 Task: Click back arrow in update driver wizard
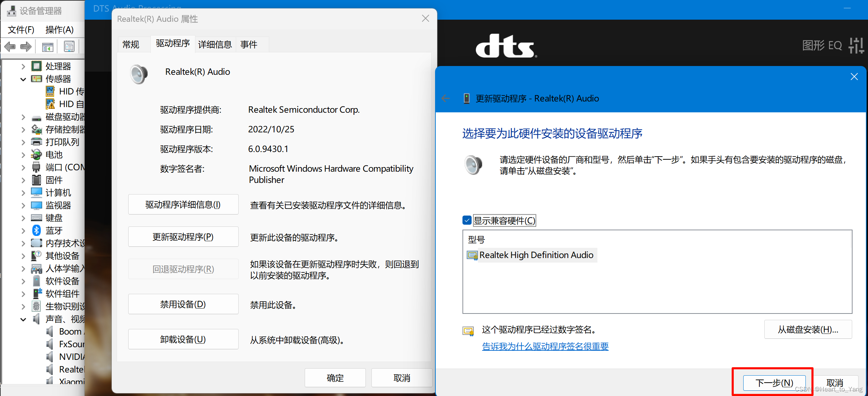446,99
